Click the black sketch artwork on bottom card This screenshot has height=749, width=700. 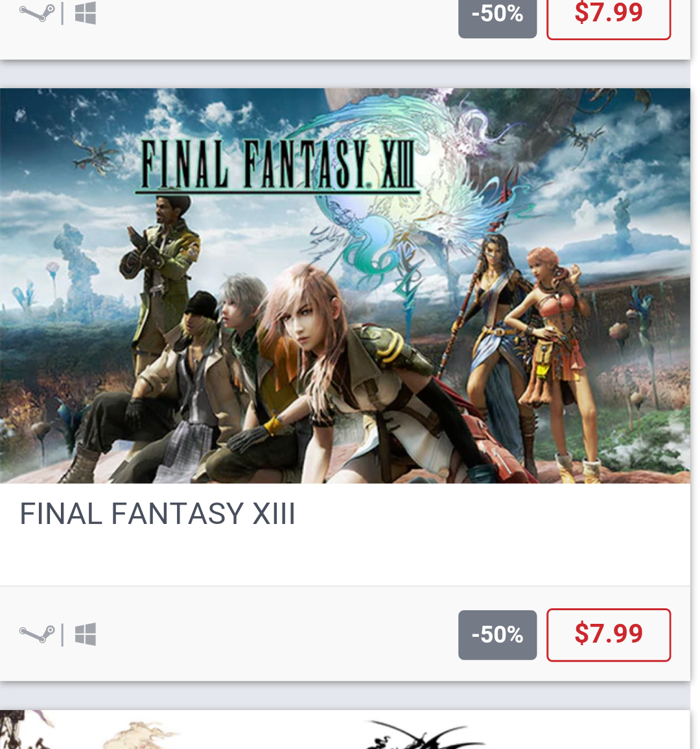click(x=420, y=734)
